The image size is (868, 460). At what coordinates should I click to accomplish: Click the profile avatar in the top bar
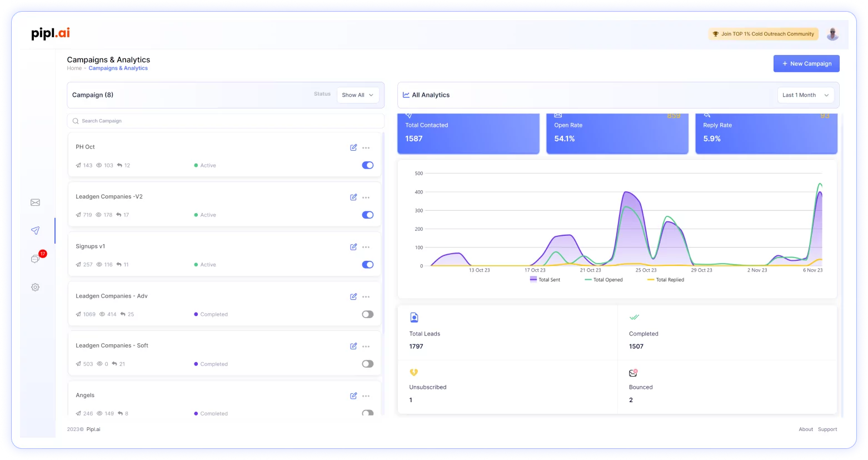pyautogui.click(x=832, y=34)
